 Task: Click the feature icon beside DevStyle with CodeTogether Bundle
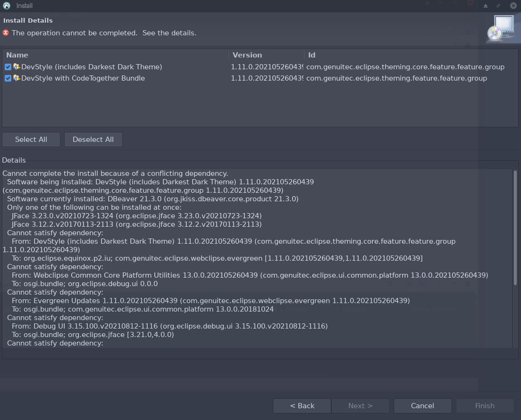[17, 78]
